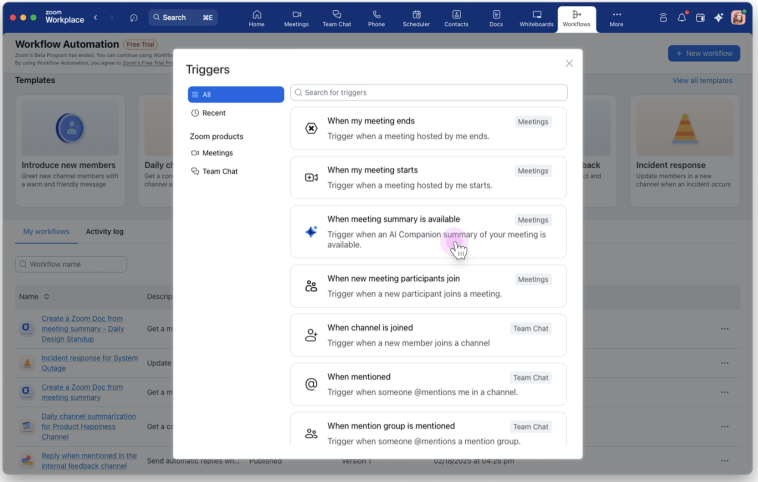
Task: Click the @ icon for 'When mentioned' trigger
Action: pyautogui.click(x=311, y=384)
